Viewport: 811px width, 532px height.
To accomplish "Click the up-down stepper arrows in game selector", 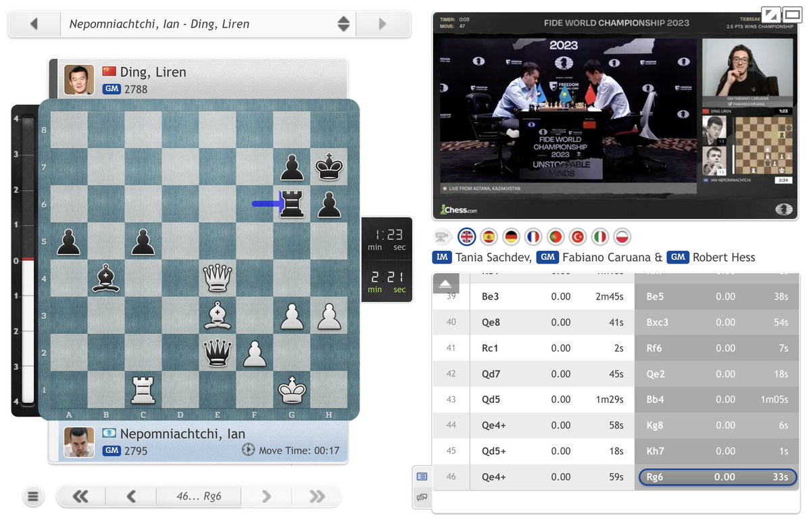I will 344,24.
